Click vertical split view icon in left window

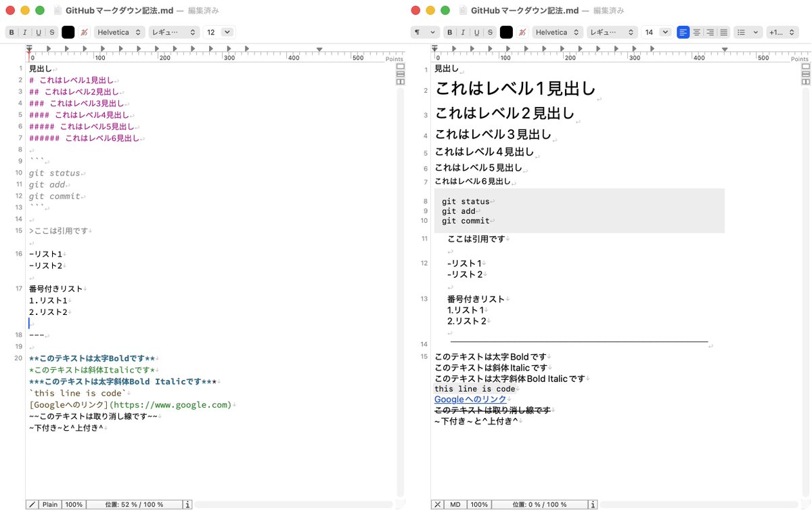(x=400, y=81)
